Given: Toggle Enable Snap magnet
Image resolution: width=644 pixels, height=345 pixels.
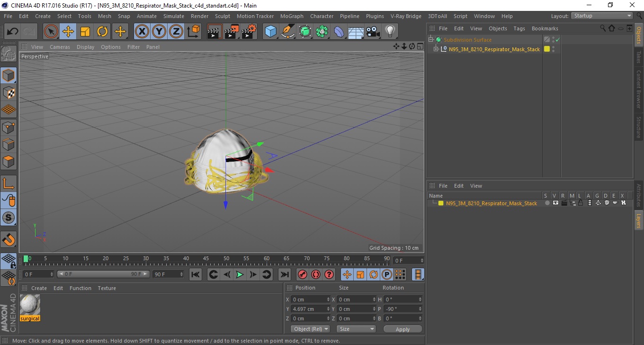Looking at the screenshot, I should coord(9,240).
